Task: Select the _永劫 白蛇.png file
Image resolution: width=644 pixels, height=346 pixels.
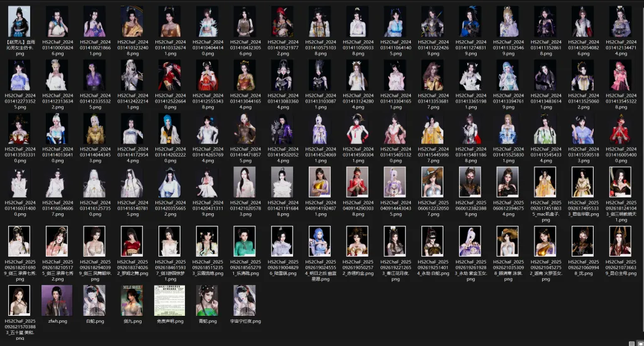Action: (x=433, y=241)
